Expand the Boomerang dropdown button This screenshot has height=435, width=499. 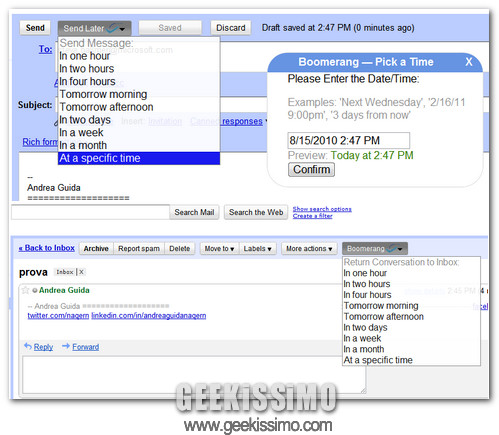[375, 248]
